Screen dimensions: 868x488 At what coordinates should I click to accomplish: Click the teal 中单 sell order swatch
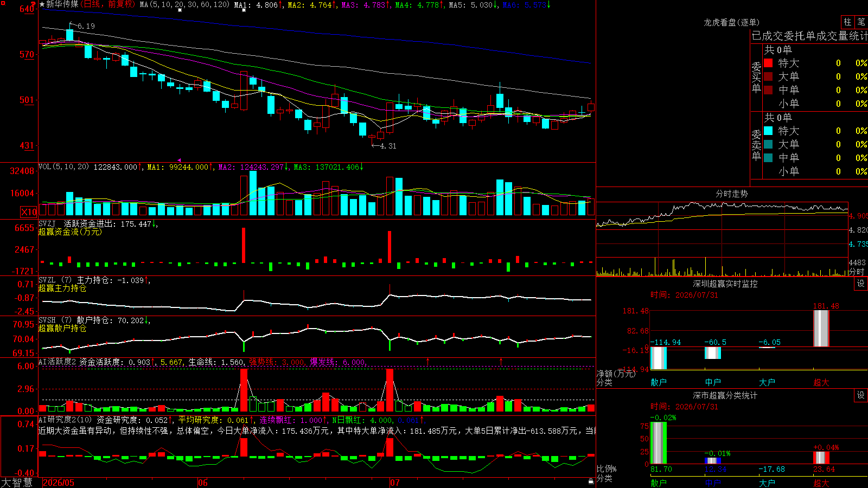click(x=768, y=158)
